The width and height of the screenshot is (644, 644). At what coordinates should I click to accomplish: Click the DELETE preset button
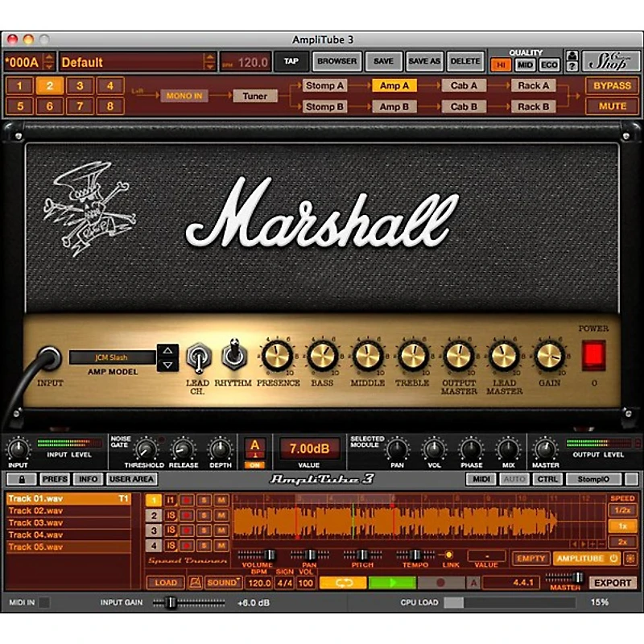(x=465, y=62)
